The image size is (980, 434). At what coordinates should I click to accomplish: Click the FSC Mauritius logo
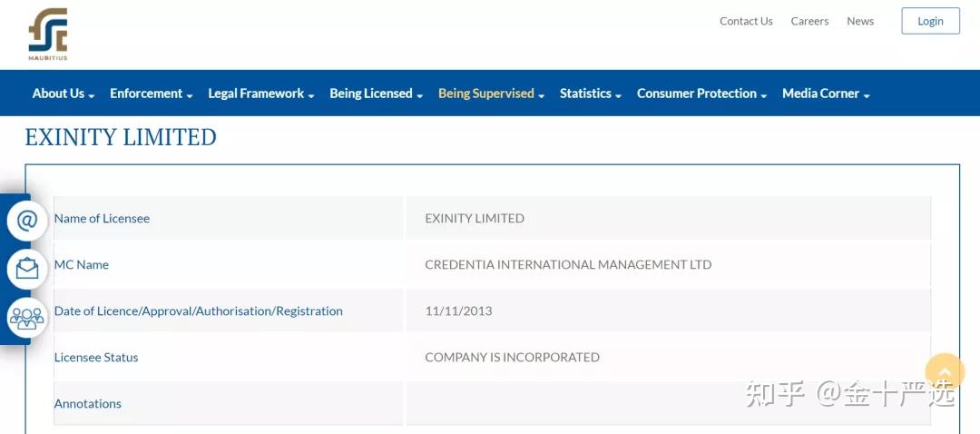tap(47, 35)
